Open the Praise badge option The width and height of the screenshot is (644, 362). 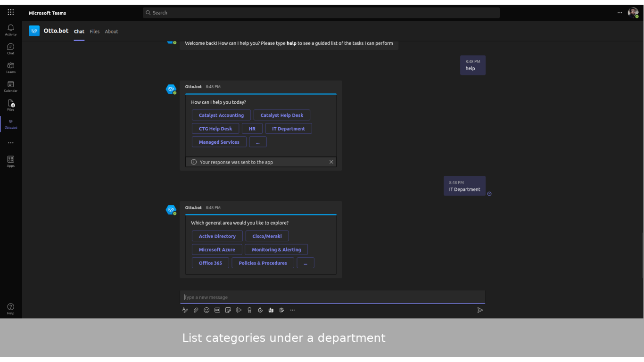pyautogui.click(x=249, y=310)
